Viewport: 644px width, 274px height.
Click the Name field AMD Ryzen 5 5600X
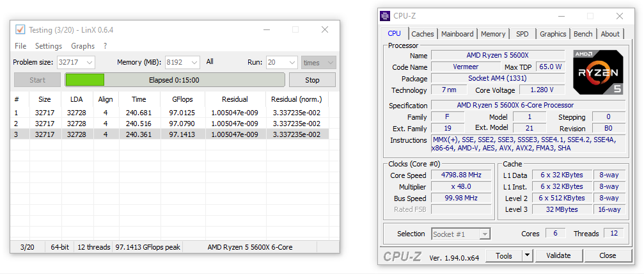coord(498,55)
